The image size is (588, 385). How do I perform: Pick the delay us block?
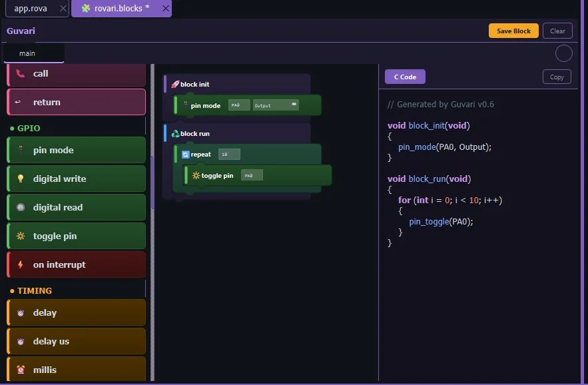click(77, 342)
